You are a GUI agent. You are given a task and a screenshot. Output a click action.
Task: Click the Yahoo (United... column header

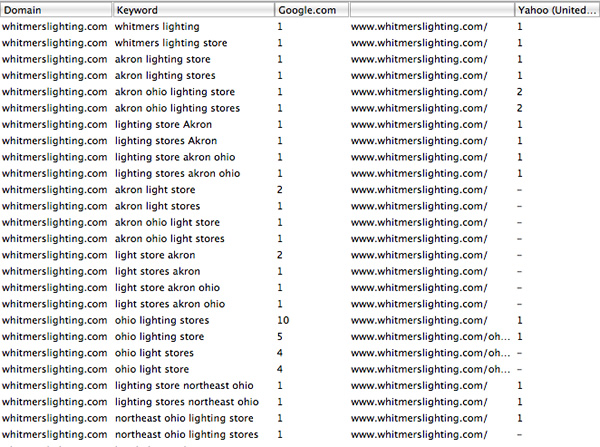(557, 10)
